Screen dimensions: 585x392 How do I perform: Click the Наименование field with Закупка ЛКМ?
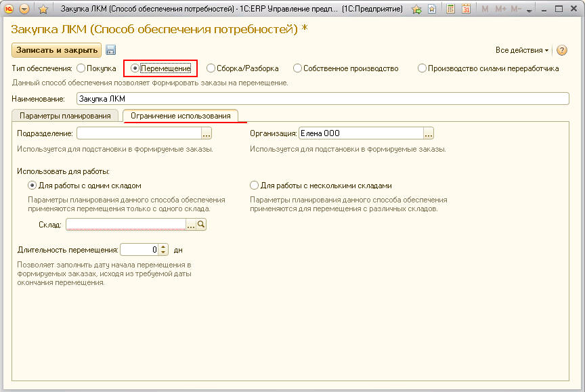click(323, 99)
